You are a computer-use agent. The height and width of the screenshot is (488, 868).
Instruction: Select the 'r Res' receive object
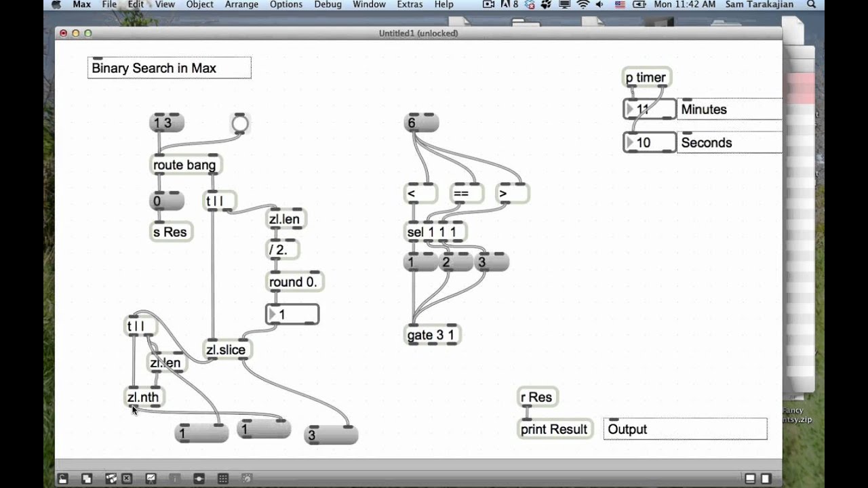[x=538, y=397]
